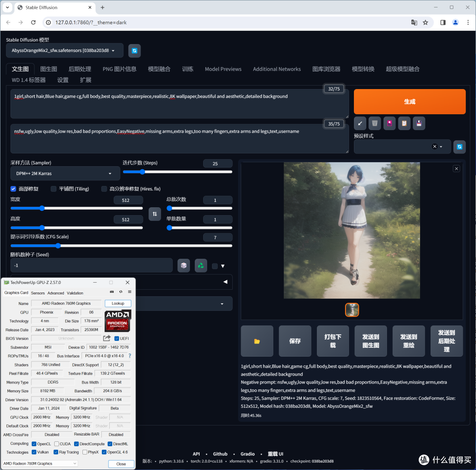Click the 打包下载 button

(x=333, y=341)
